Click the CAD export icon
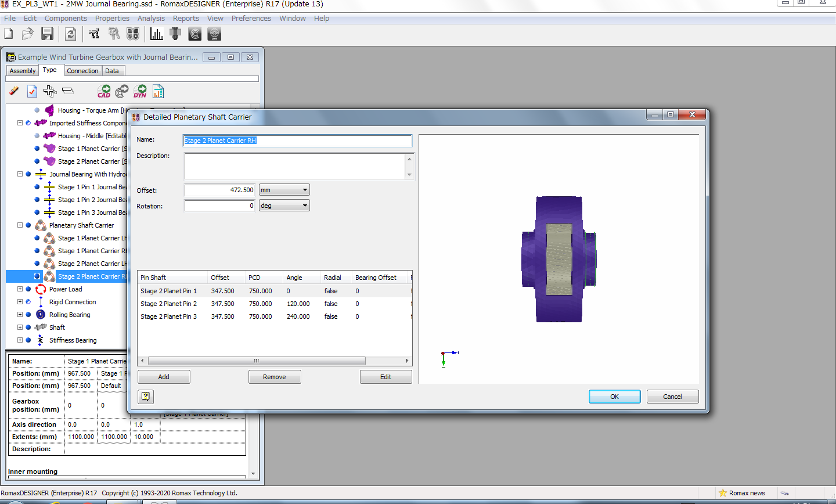 click(x=104, y=91)
